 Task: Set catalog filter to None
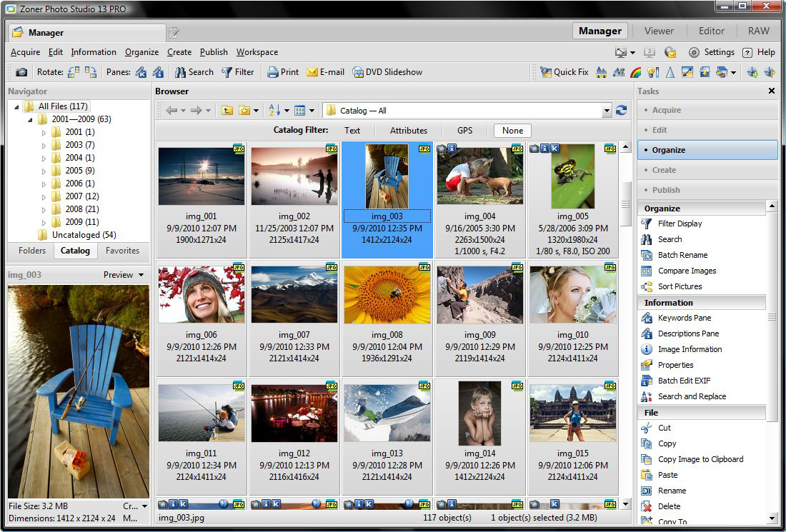(x=512, y=131)
